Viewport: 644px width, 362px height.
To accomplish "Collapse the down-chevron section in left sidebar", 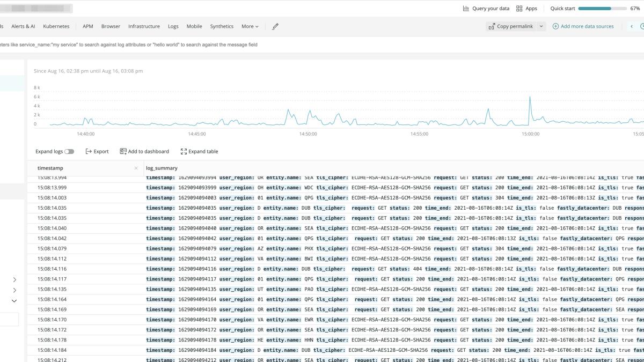I will point(14,301).
